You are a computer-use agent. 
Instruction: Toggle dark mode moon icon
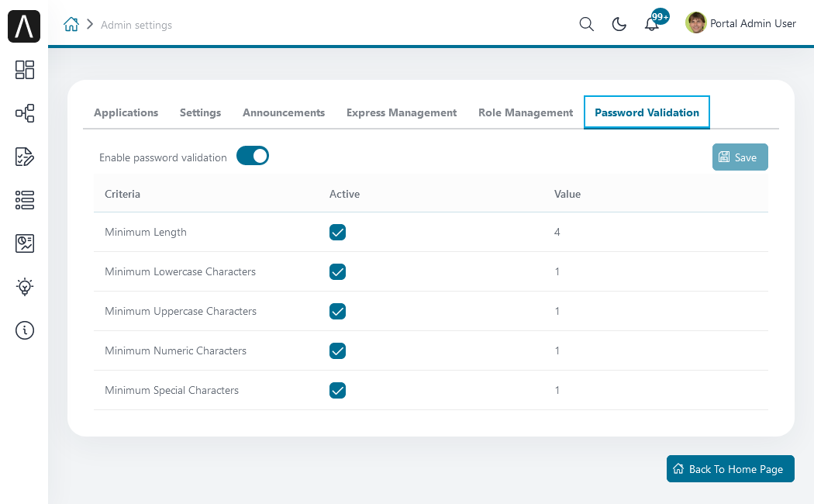click(619, 24)
